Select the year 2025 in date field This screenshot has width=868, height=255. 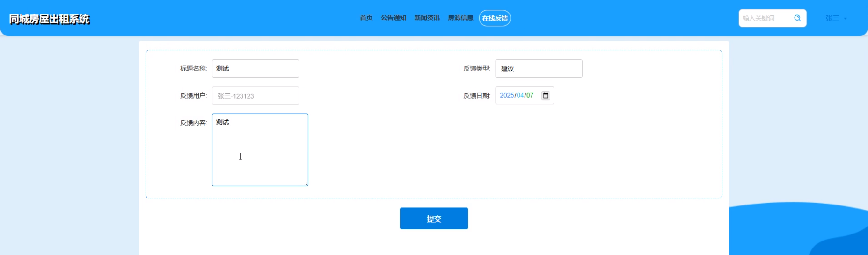(x=507, y=95)
